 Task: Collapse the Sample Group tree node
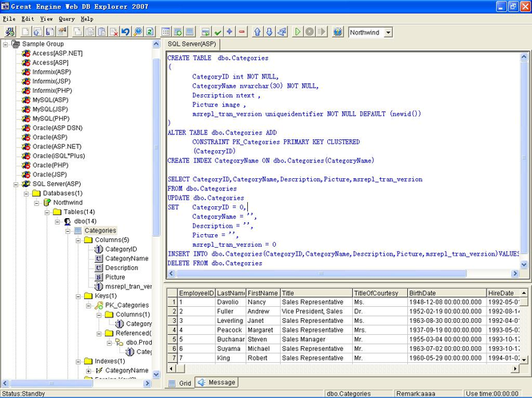6,44
